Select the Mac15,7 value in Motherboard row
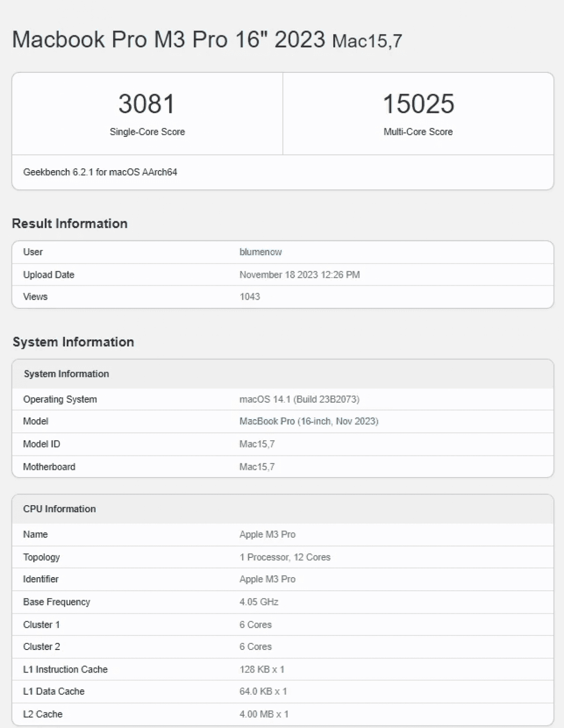The width and height of the screenshot is (564, 728). point(257,467)
